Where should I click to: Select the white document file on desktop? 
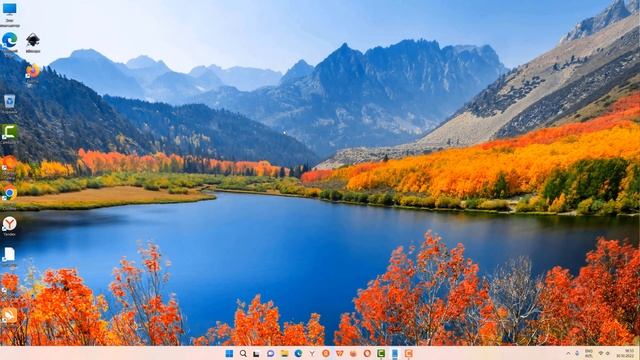click(9, 254)
